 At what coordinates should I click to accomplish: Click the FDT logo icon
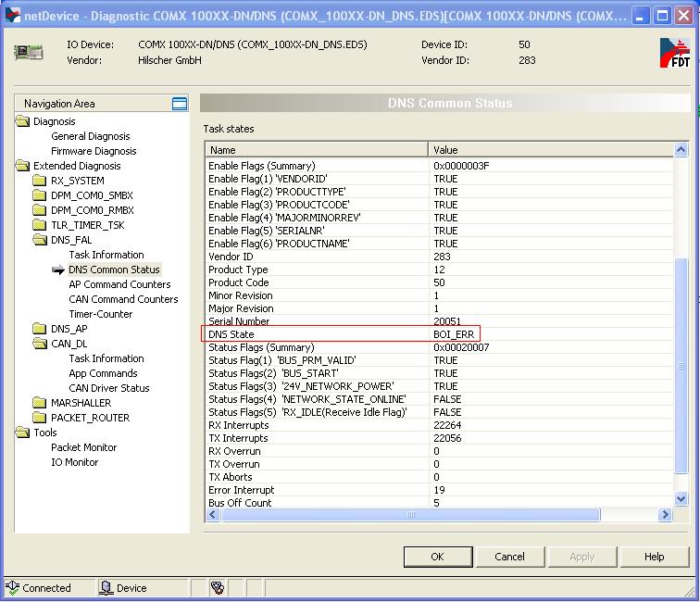[x=674, y=54]
